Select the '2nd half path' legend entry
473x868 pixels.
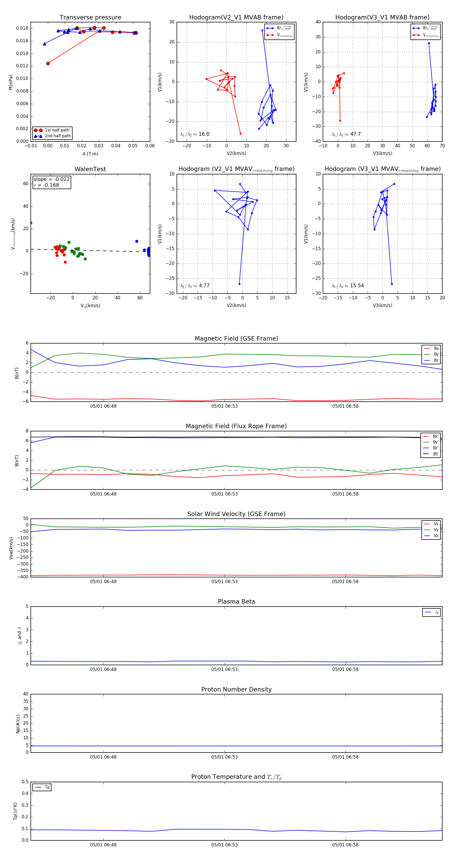[53, 136]
